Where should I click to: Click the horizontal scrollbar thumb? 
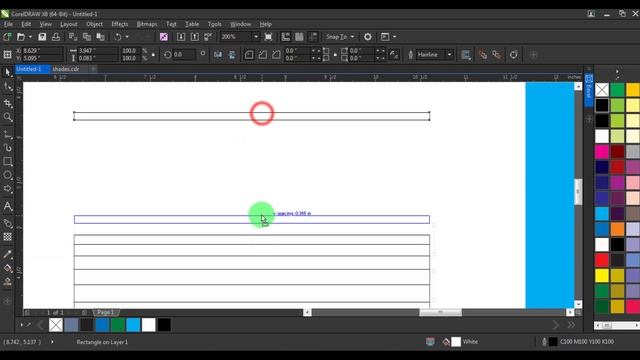pos(440,312)
